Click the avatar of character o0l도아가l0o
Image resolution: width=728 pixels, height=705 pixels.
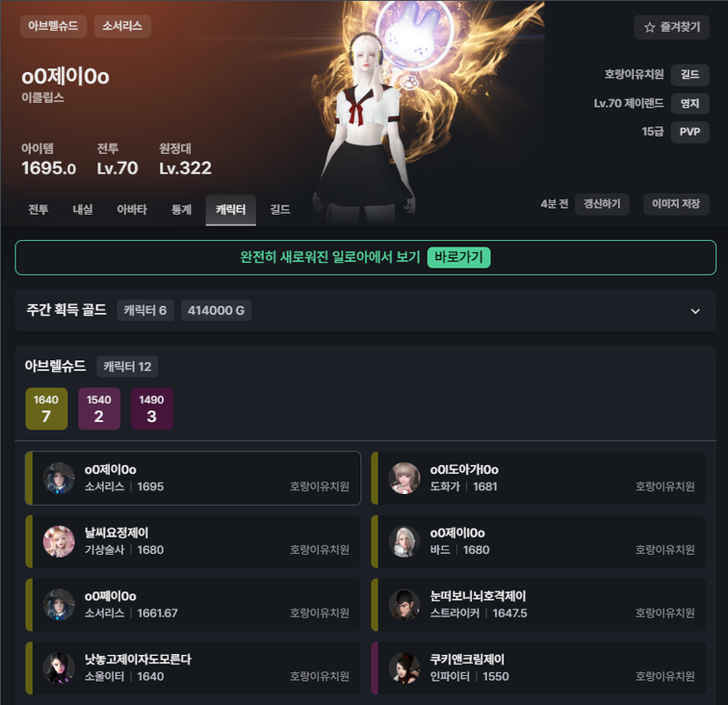pos(404,478)
